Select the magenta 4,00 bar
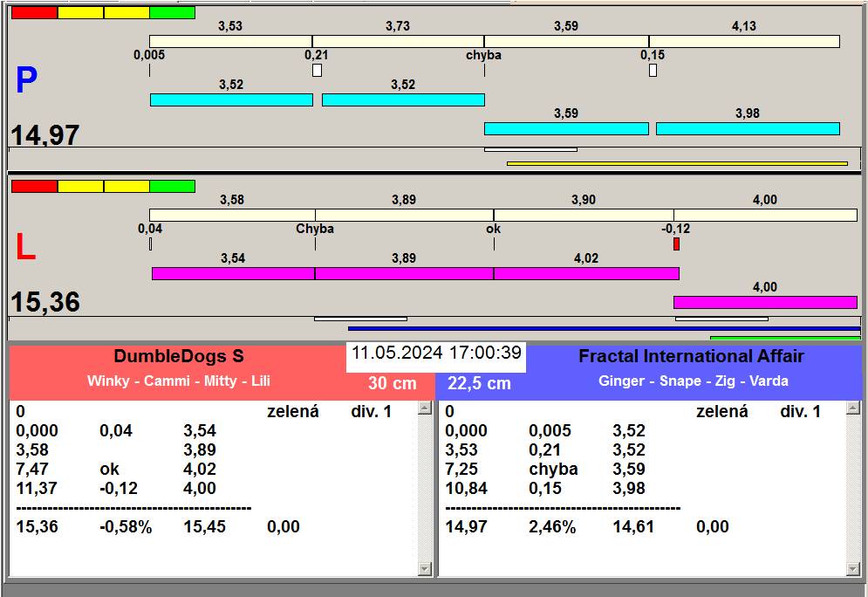The image size is (868, 597). [x=765, y=302]
